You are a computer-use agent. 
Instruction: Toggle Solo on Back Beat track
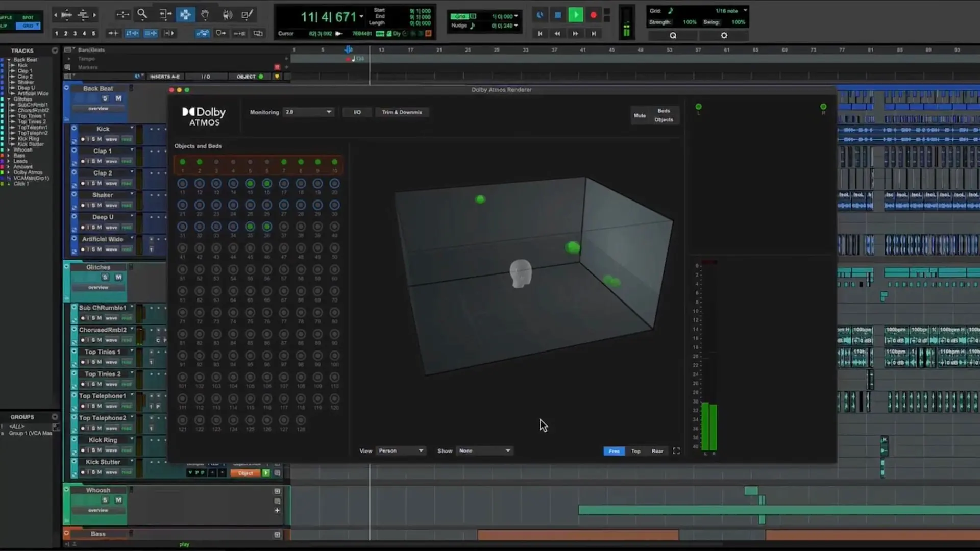click(105, 98)
